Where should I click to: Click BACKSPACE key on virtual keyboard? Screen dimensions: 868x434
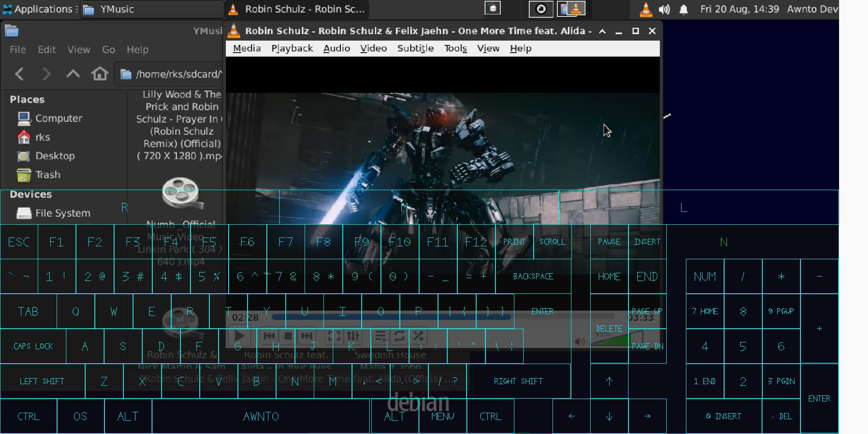pos(533,276)
